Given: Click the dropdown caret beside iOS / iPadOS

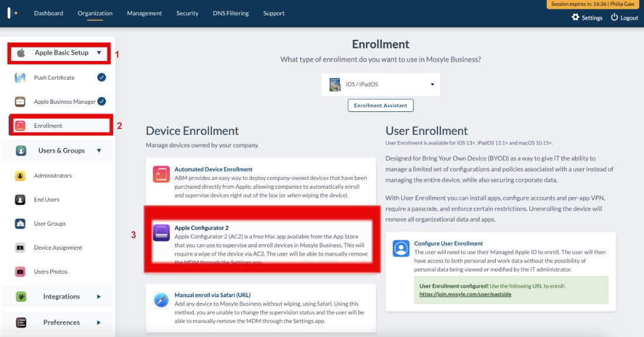Looking at the screenshot, I should 432,84.
